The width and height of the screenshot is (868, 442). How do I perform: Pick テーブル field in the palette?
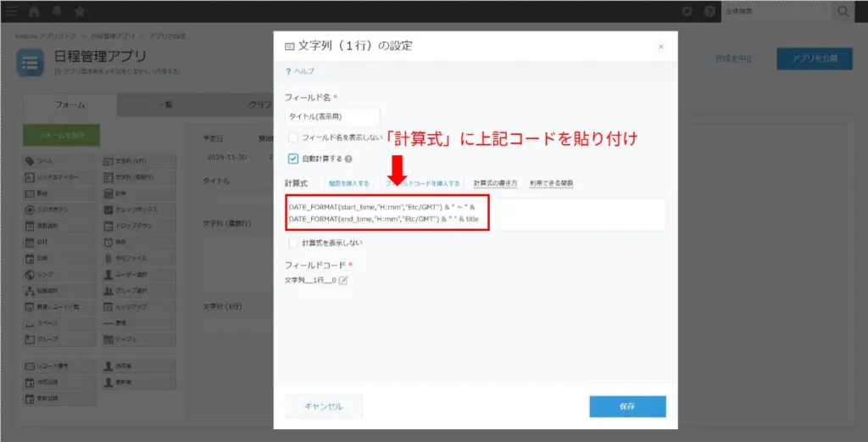click(x=139, y=339)
